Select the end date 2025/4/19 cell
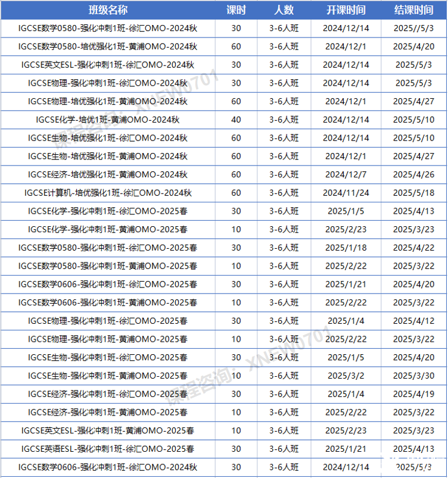 [x=414, y=394]
